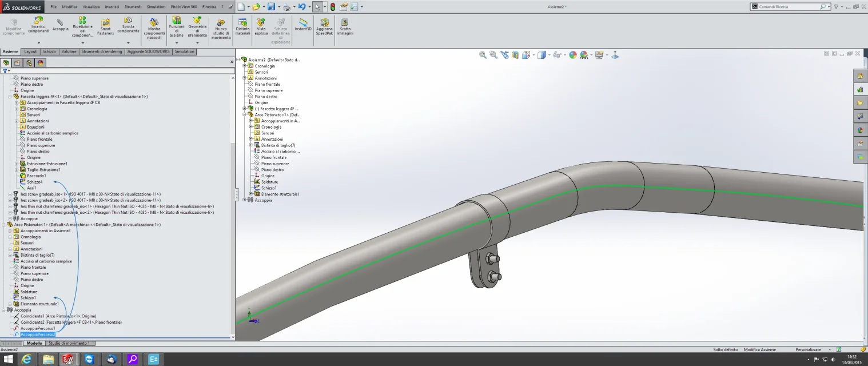Click the display style cube icon

coord(541,55)
